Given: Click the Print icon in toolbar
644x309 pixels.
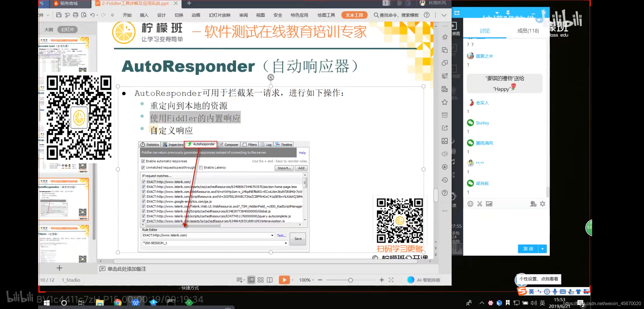Looking at the screenshot, I should [76, 15].
